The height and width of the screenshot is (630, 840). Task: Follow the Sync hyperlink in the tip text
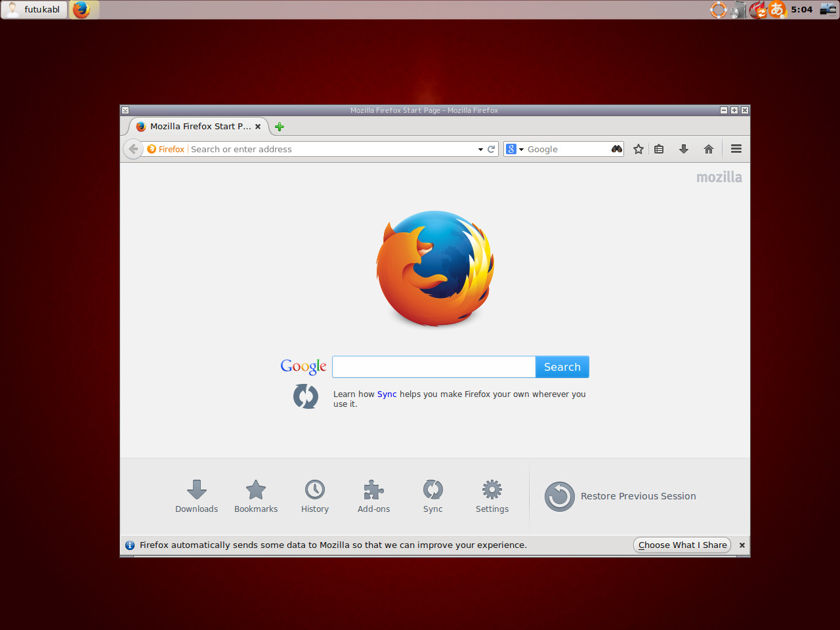[x=387, y=394]
